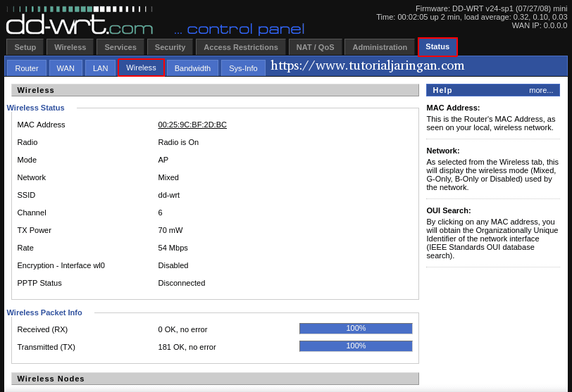Click the 'Encryption - Interface wl0' label
The image size is (572, 392).
pos(61,265)
